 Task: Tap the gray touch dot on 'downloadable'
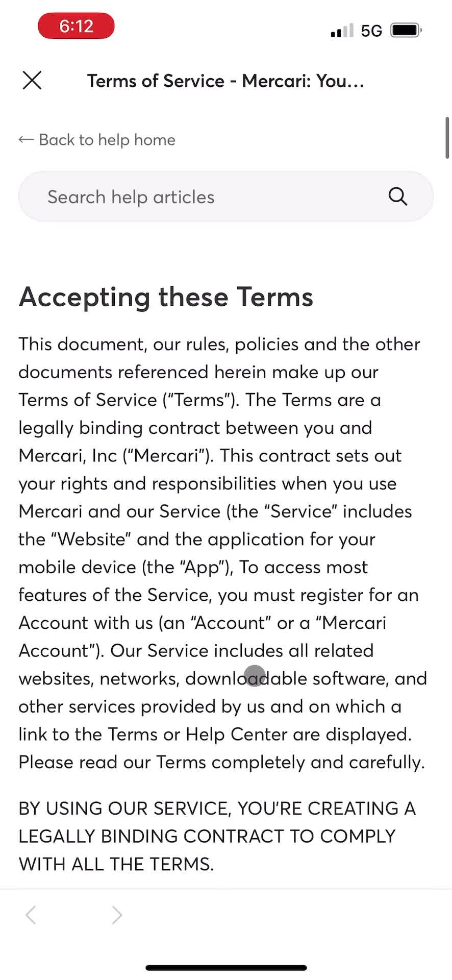(255, 676)
